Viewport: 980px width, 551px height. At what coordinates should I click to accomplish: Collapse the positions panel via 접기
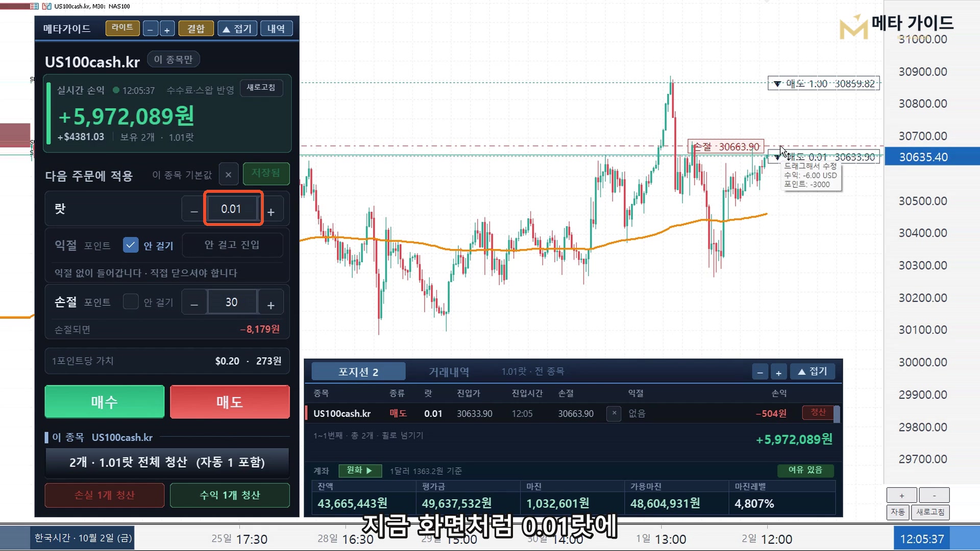[x=813, y=371]
